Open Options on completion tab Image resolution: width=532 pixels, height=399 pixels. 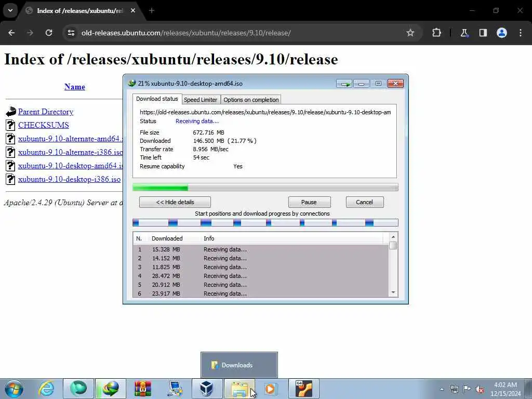click(x=251, y=100)
